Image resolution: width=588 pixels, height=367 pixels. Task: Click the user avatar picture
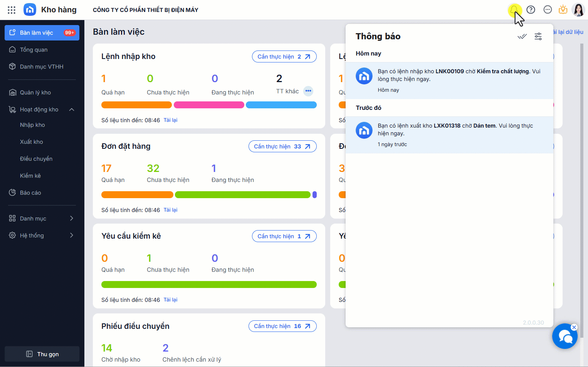578,10
